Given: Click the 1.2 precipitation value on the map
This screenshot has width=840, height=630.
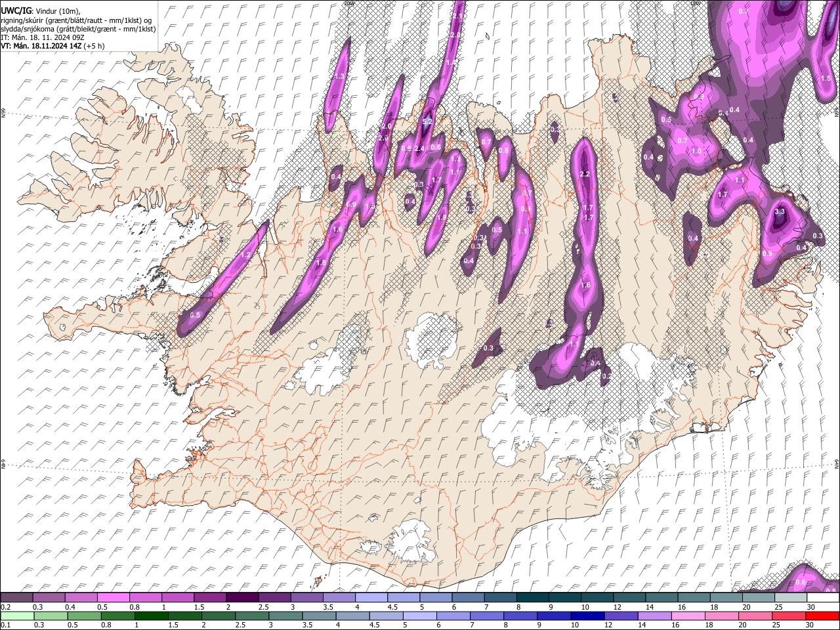Looking at the screenshot, I should pos(246,255).
